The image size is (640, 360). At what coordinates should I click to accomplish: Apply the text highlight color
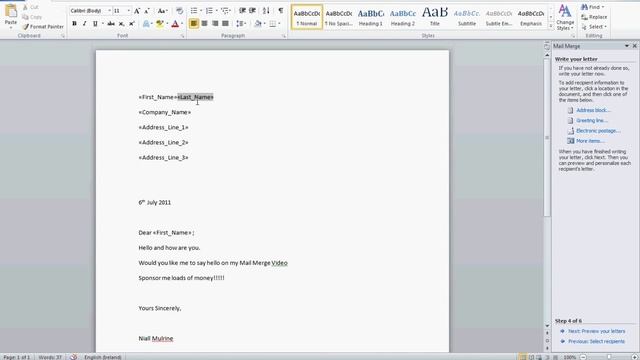(159, 24)
